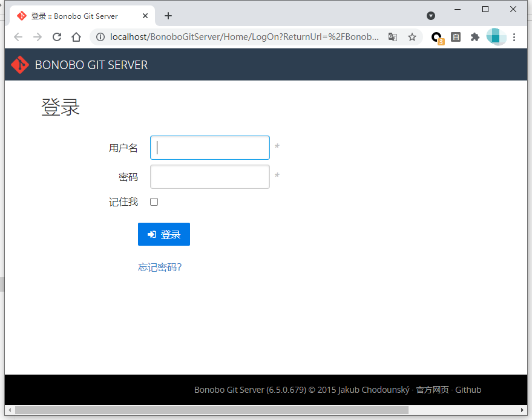The image size is (532, 420).
Task: Open the extension showing badge number 3
Action: click(x=437, y=37)
